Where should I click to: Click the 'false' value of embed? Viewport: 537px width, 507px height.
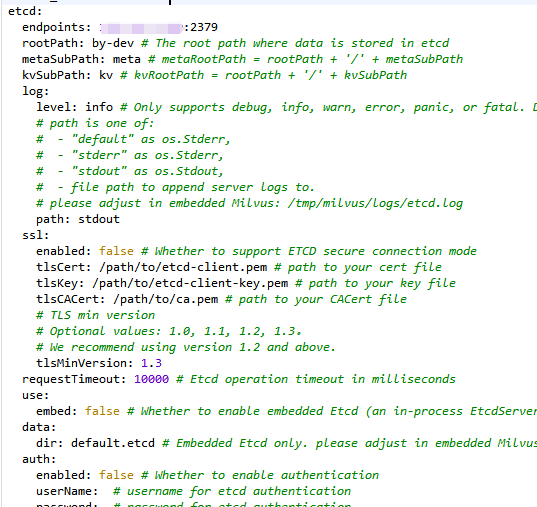coord(102,411)
